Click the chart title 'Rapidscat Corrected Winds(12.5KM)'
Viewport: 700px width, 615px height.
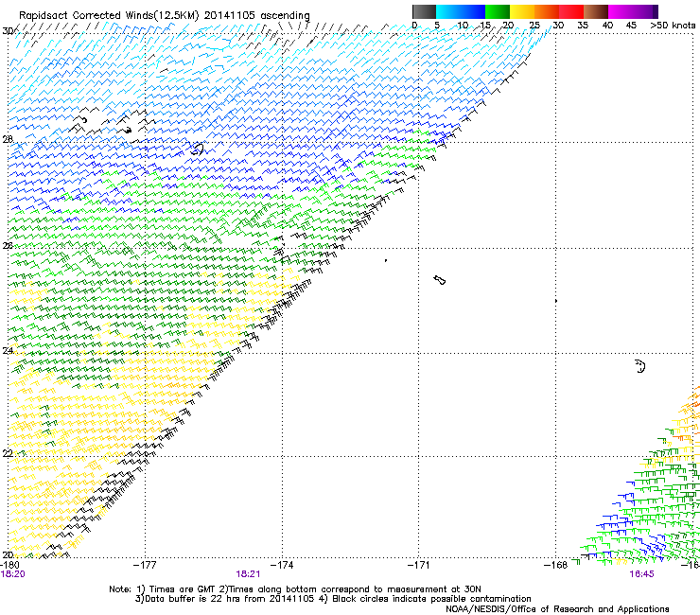point(109,16)
